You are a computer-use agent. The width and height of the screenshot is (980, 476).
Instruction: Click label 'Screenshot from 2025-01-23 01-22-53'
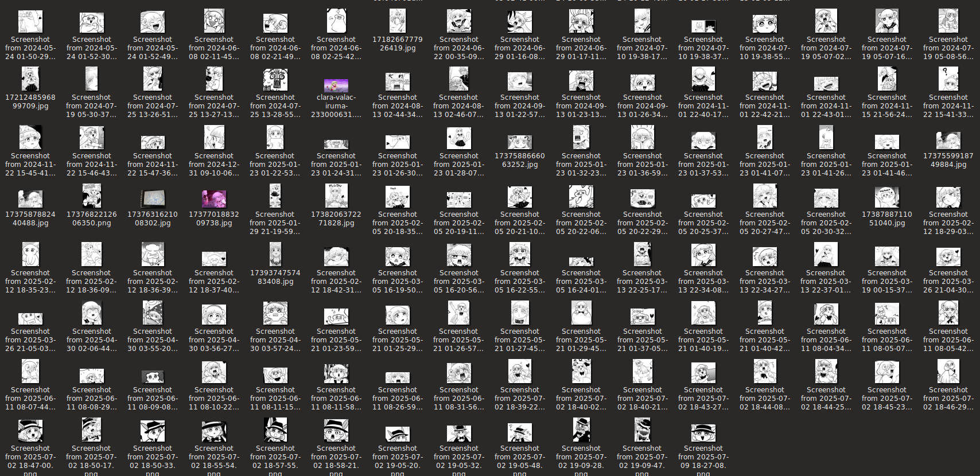(x=275, y=165)
